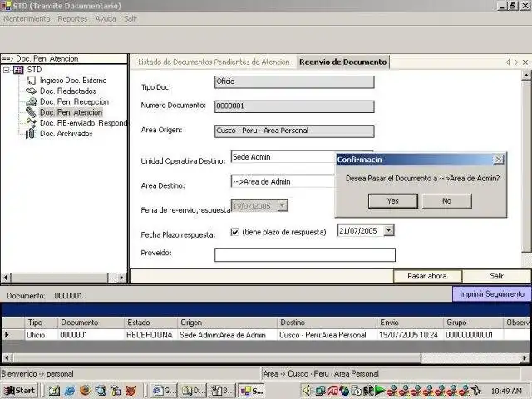Screen dimensions: 532x399
Task: Click the Salir button beside Pasar ahora
Action: pyautogui.click(x=496, y=276)
